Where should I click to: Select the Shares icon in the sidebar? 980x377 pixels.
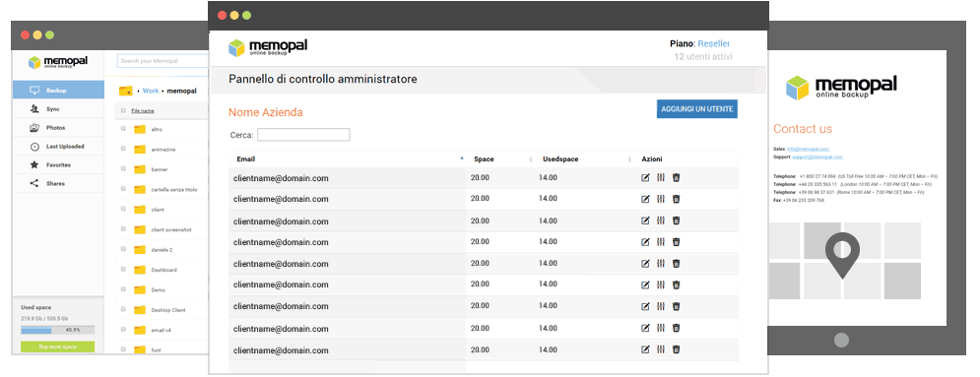[34, 183]
